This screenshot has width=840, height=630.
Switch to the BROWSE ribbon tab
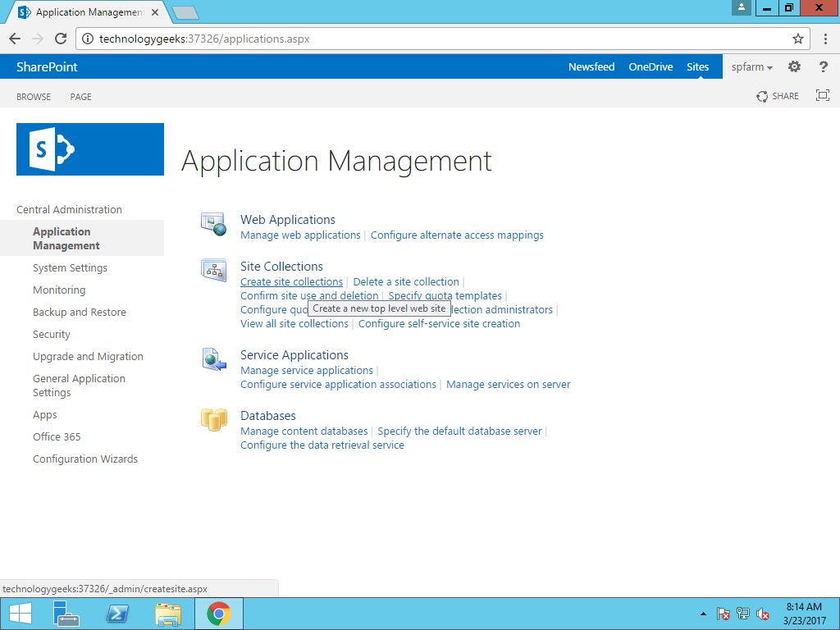tap(34, 97)
